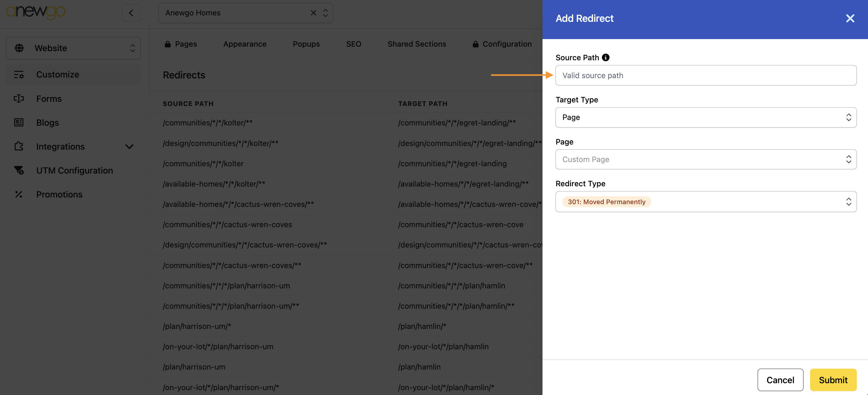The image size is (868, 395).
Task: Click the Source Path info icon
Action: click(606, 58)
